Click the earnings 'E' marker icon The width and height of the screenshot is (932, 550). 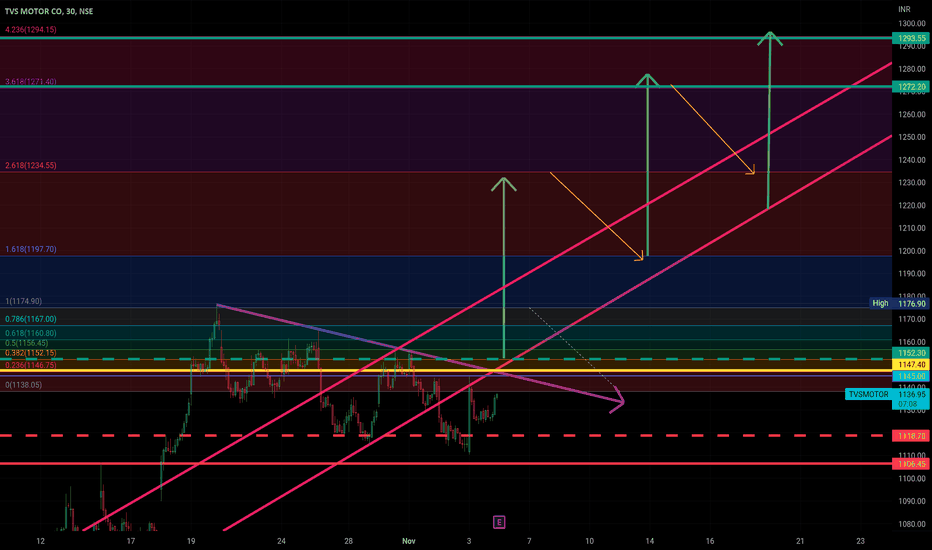pos(499,522)
